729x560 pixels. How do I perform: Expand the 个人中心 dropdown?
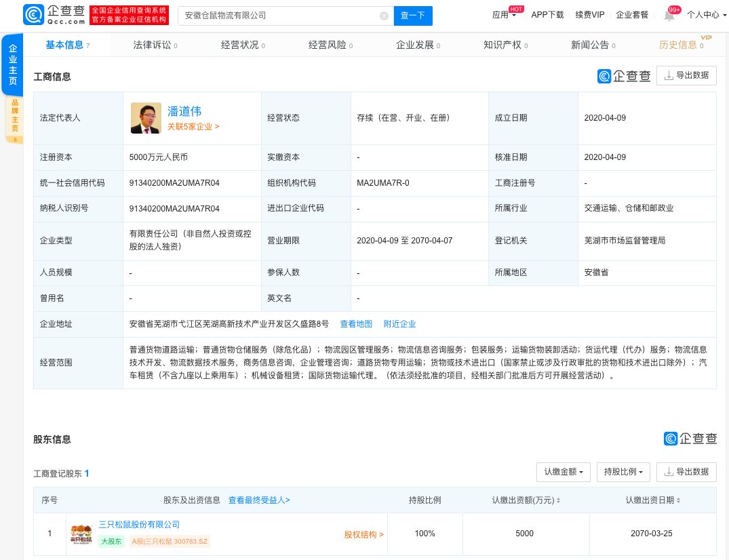(706, 15)
